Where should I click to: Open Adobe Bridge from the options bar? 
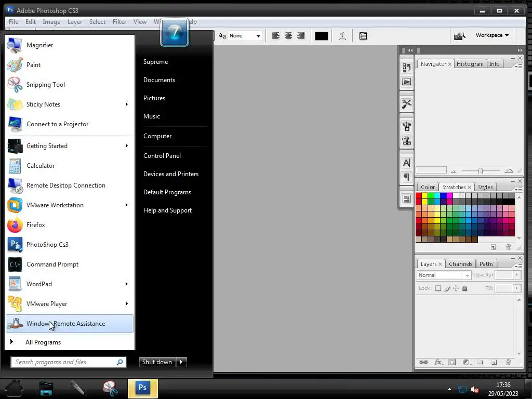tap(460, 36)
